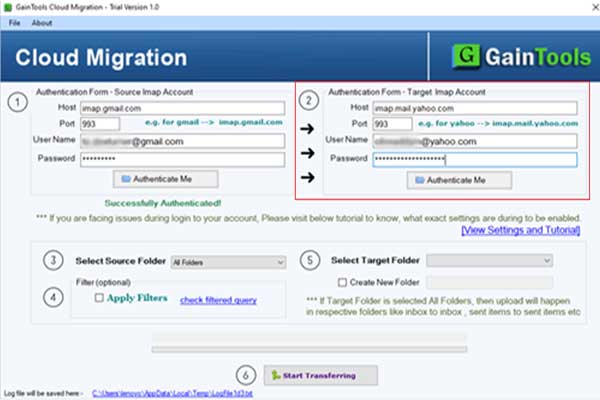
Task: Open the View Settings and Tutorial link
Action: [x=521, y=230]
